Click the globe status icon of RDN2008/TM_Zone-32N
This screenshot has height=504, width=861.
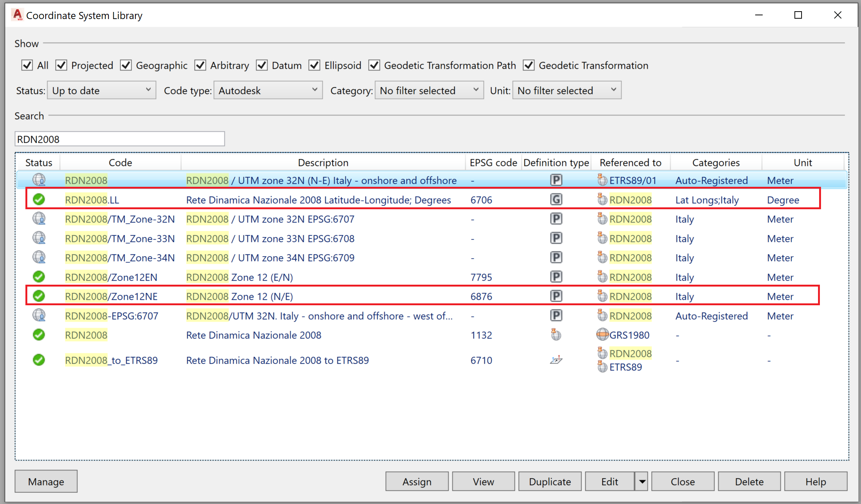(39, 219)
